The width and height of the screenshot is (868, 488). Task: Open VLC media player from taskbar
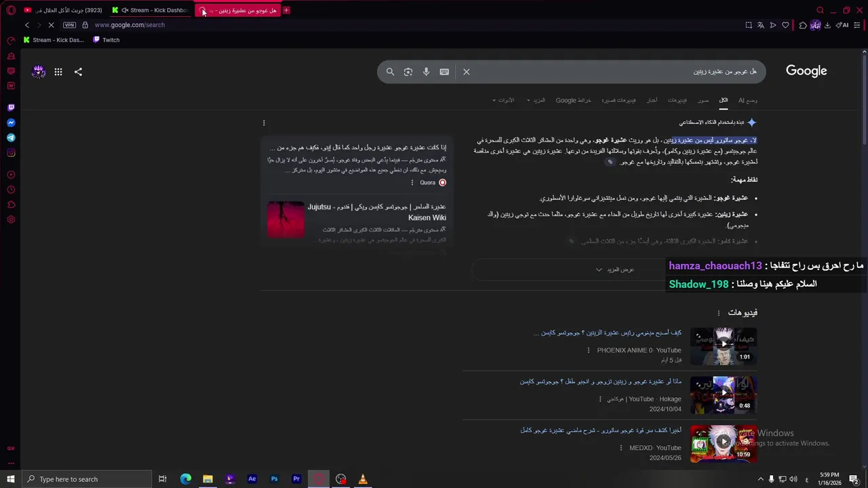tap(363, 479)
